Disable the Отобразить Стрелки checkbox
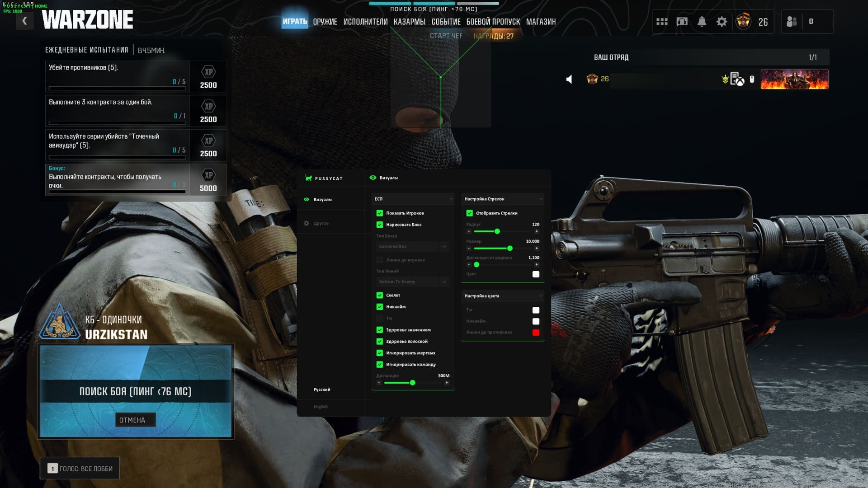Screen dimensions: 868x488 coord(470,213)
